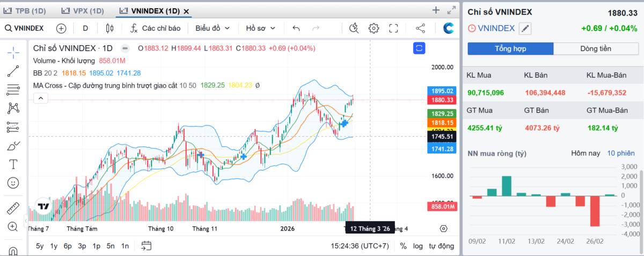The width and height of the screenshot is (644, 256).
Task: Open the TradingView logo on chart
Action: [x=43, y=207]
